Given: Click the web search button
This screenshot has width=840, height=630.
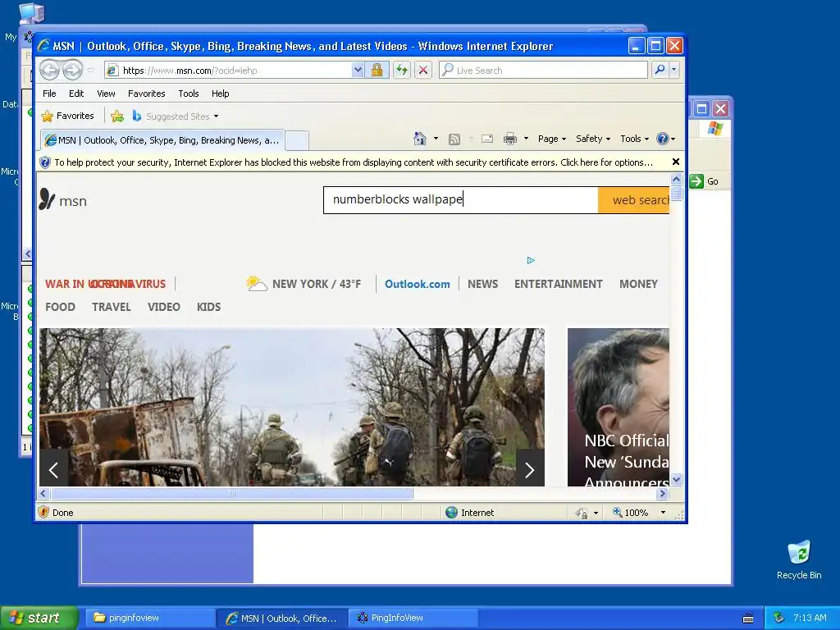Looking at the screenshot, I should [x=634, y=200].
